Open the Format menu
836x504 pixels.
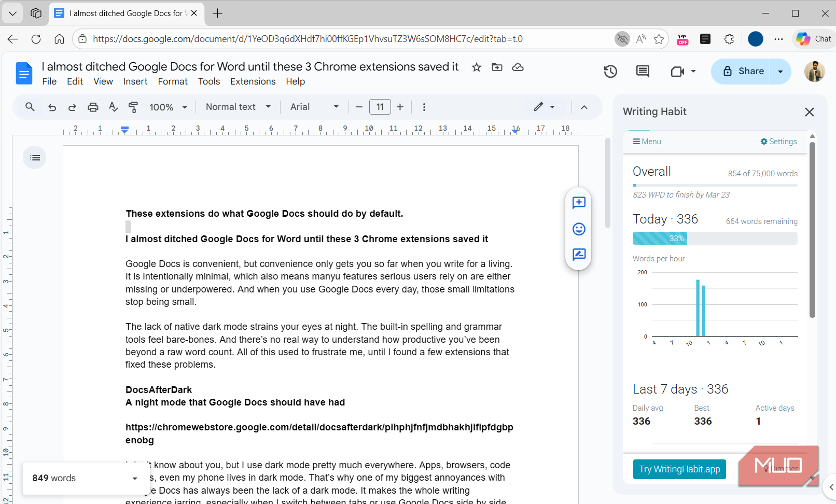(x=173, y=81)
